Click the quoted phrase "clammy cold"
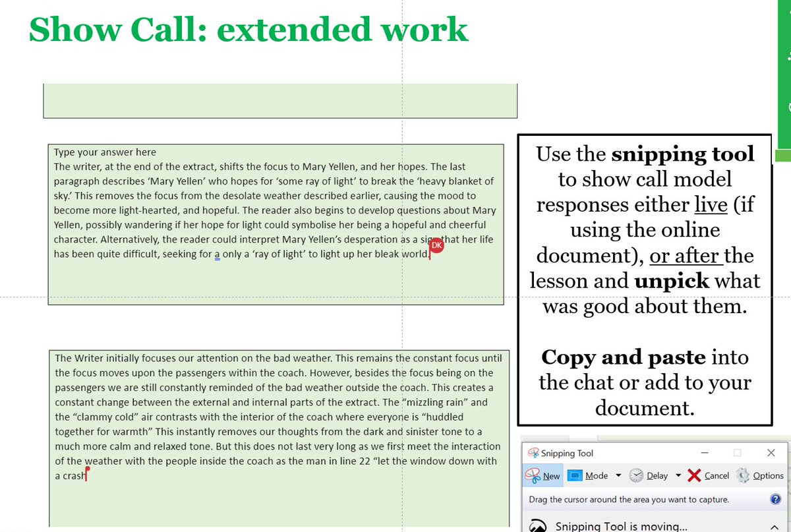The image size is (791, 532). 107,417
